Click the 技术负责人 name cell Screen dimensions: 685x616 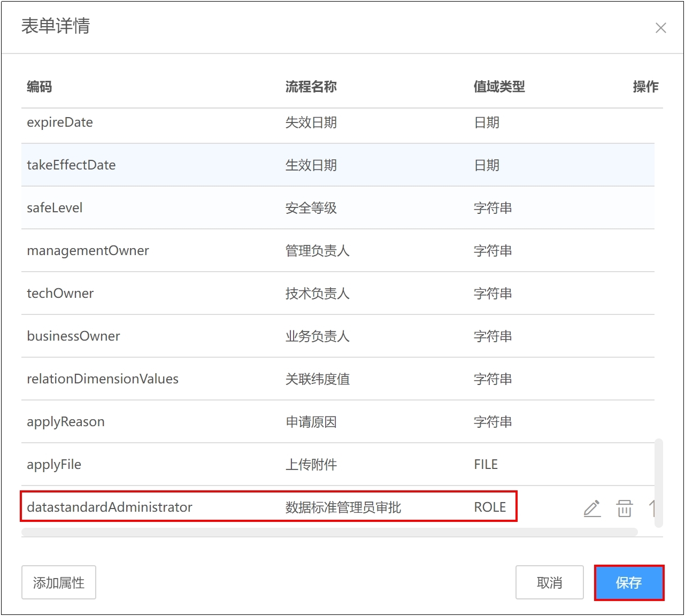pyautogui.click(x=318, y=294)
